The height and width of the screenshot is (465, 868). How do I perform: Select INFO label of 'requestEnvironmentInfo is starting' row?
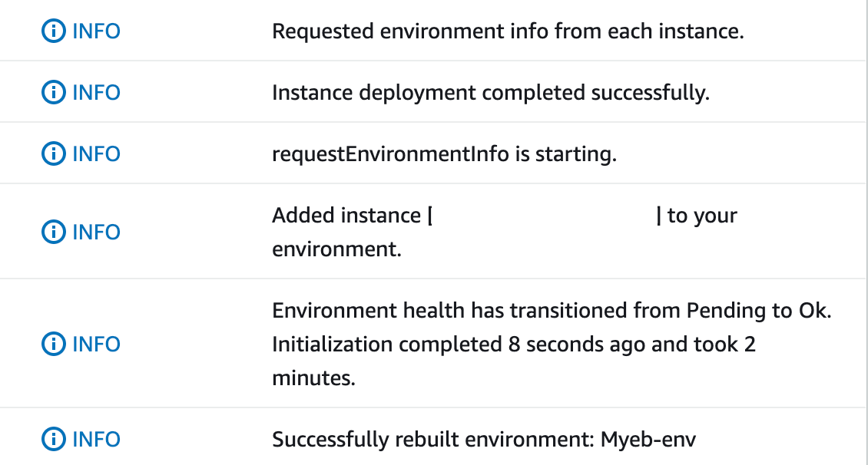coord(96,154)
